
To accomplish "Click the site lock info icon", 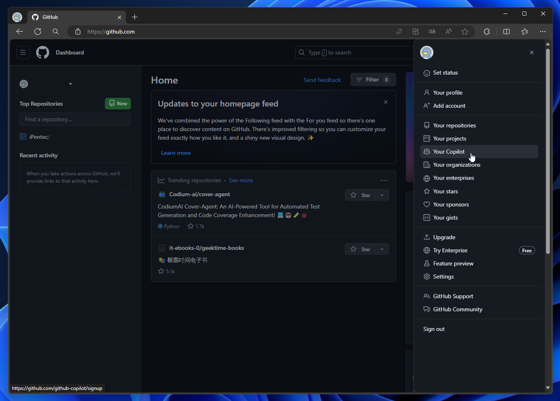I will 78,32.
